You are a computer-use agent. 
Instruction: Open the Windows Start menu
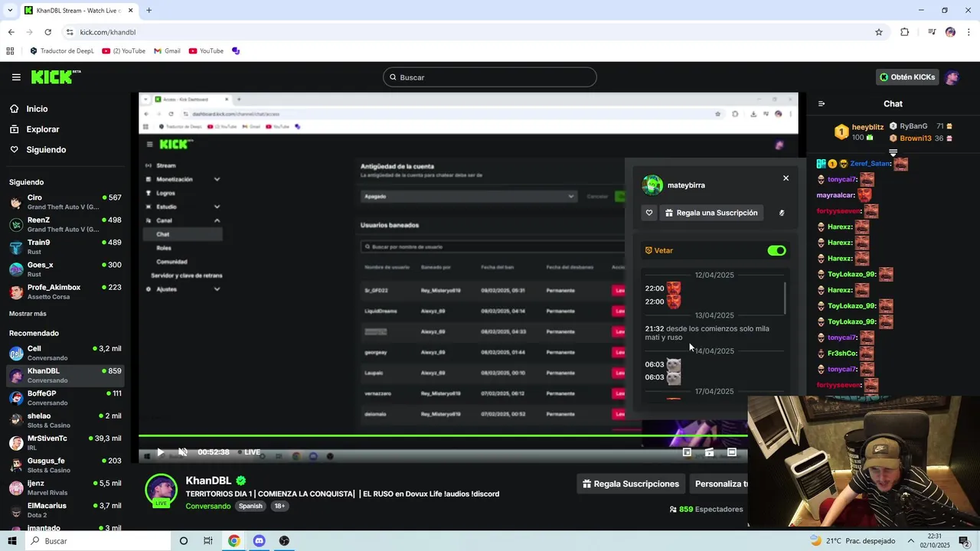(x=12, y=541)
